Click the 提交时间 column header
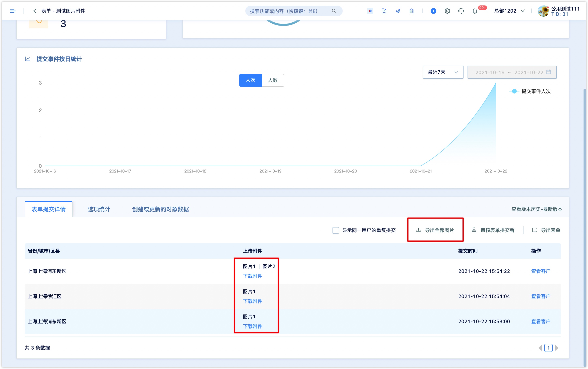Image resolution: width=588 pixels, height=369 pixels. point(468,251)
